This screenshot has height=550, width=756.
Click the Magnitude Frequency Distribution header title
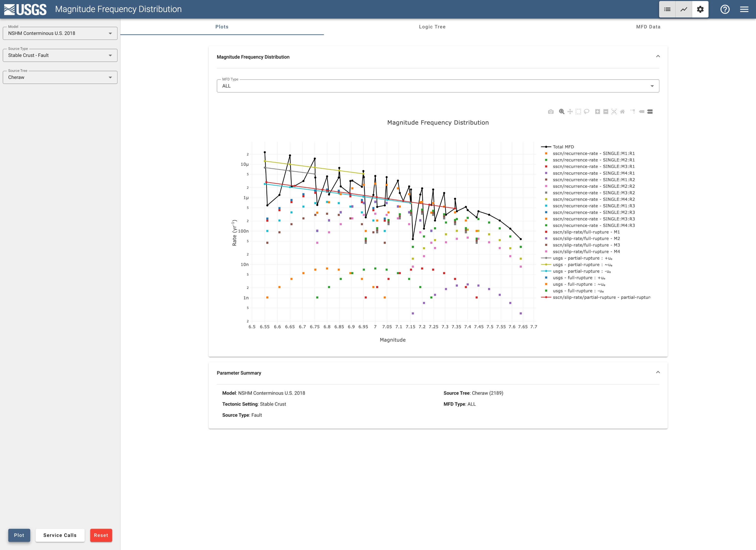pos(253,57)
